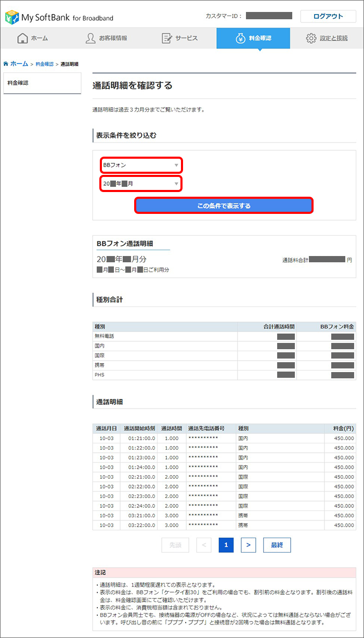Click the 最終 pagination button
364x638 pixels.
coord(277,545)
